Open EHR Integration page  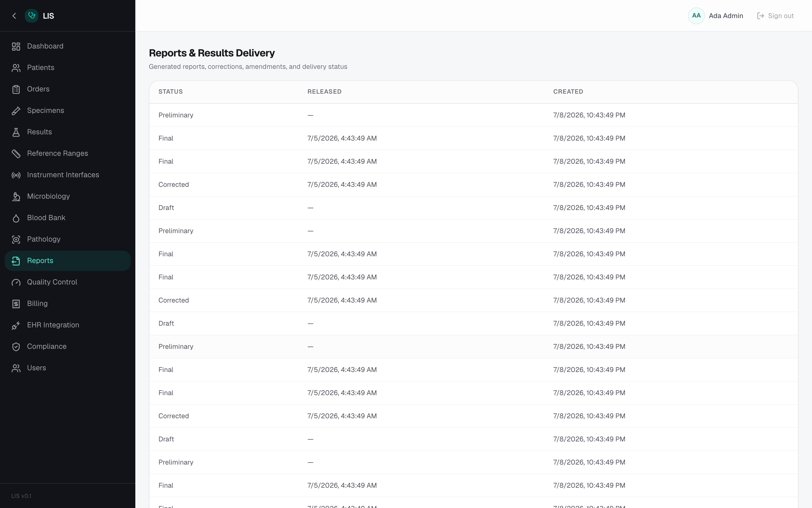(67, 325)
